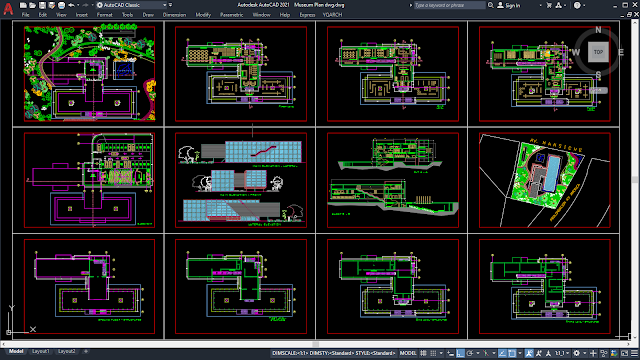Viewport: 640px width, 360px height.
Task: Open the File menu
Action: (x=25, y=15)
